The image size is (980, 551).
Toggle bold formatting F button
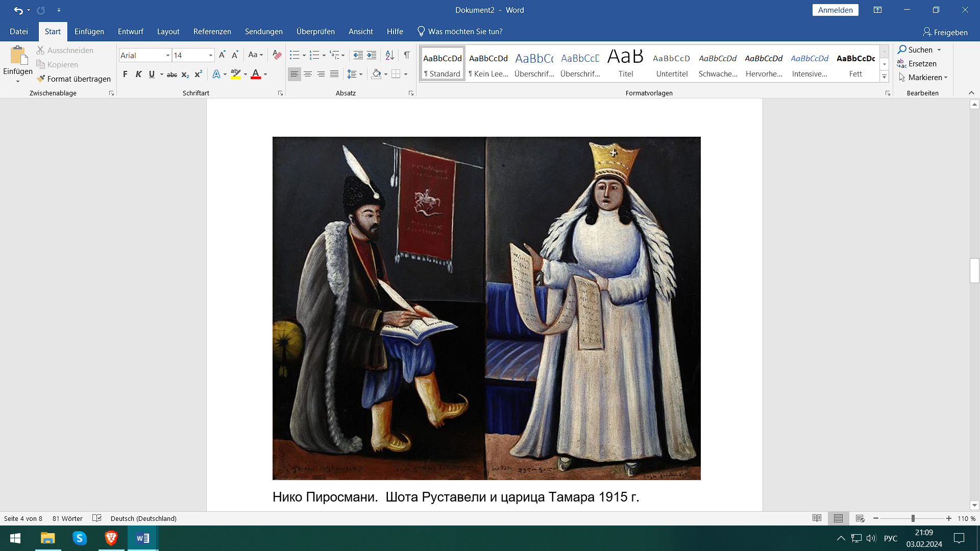tap(125, 74)
